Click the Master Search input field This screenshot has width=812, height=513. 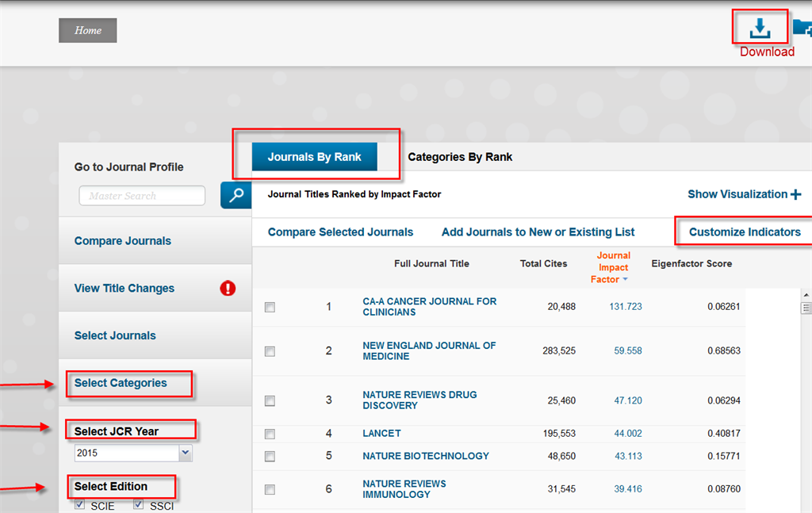[x=142, y=196]
